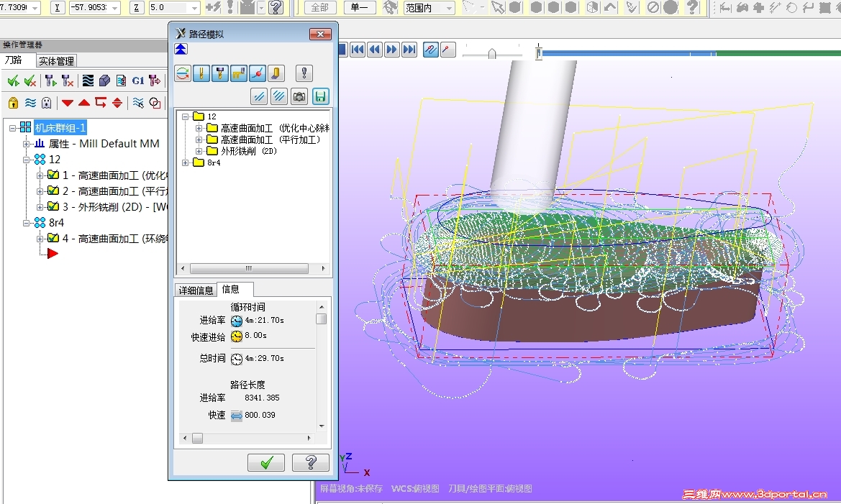Toggle the toolpath lock padlock icon

click(x=14, y=102)
